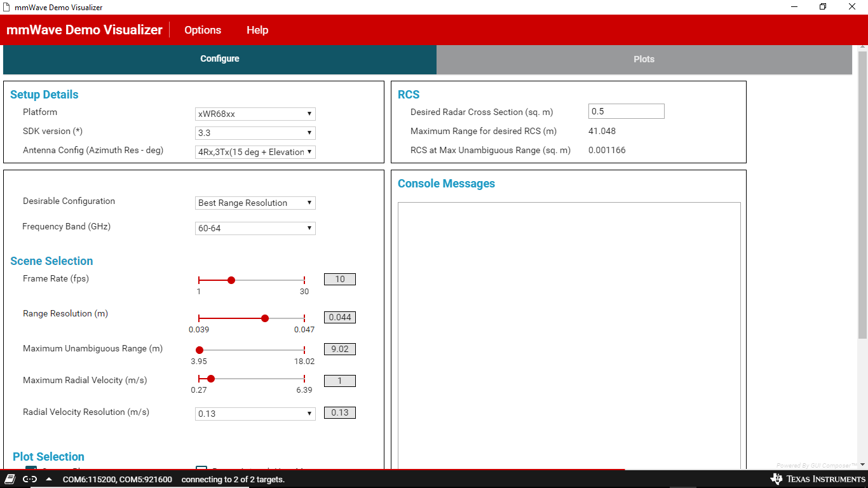The width and height of the screenshot is (868, 488).
Task: Click the COM6:115200, COM5:921600 port text
Action: pos(118,479)
